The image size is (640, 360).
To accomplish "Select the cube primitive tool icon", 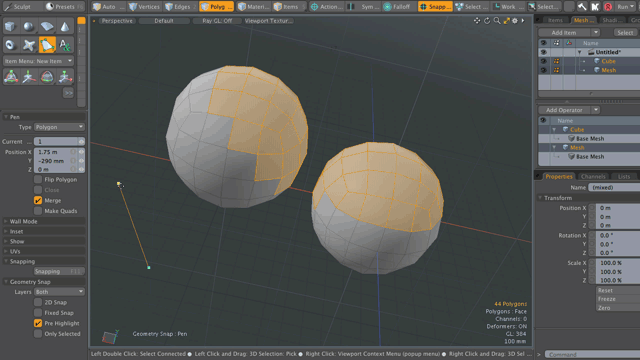I will (x=10, y=27).
